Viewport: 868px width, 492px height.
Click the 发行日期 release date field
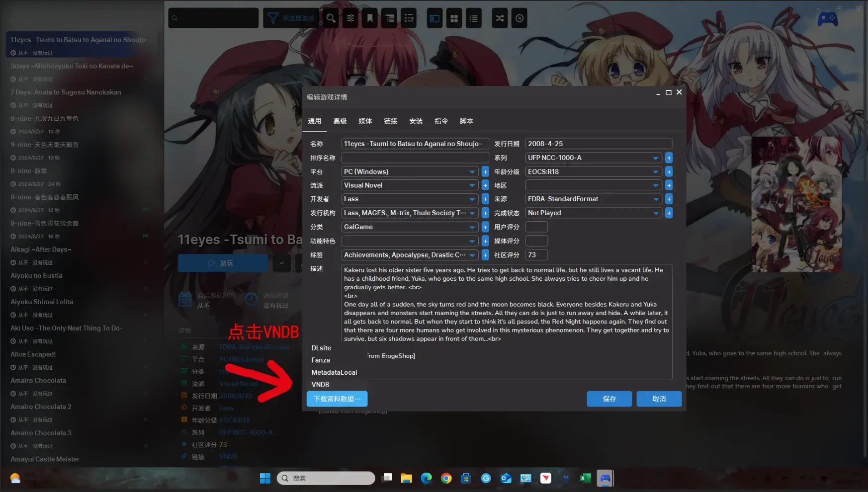(x=599, y=144)
